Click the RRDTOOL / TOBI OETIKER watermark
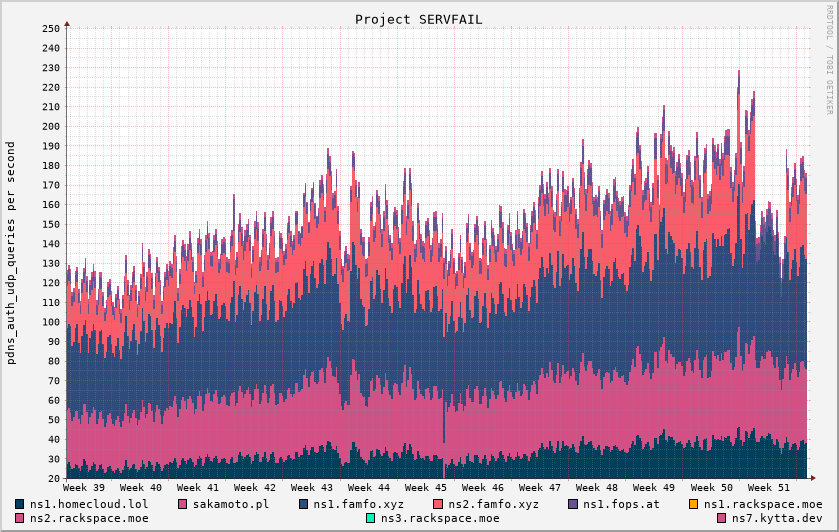 tap(829, 58)
